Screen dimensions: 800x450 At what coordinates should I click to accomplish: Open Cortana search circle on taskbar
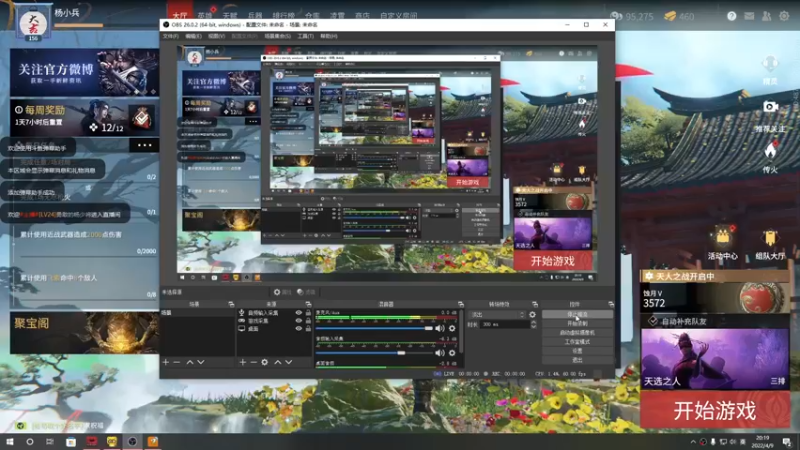[x=30, y=441]
